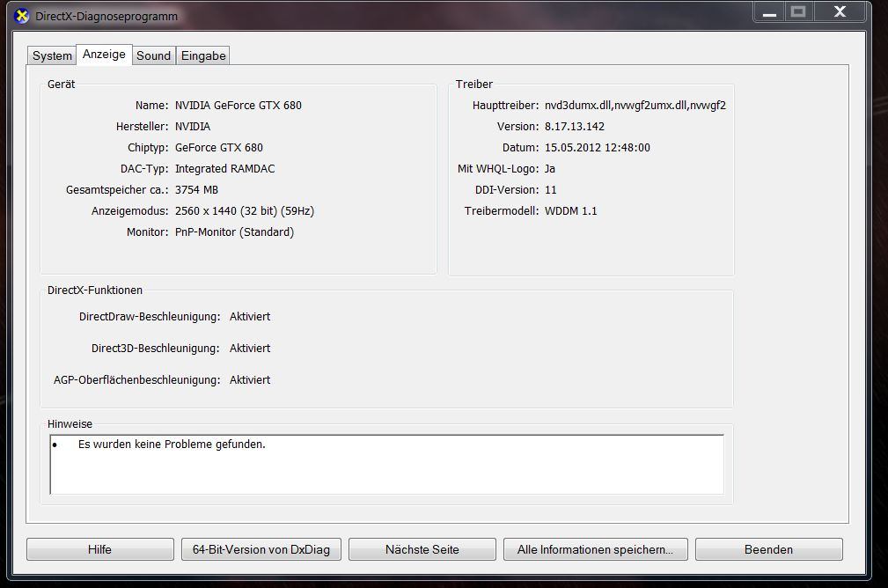Image resolution: width=888 pixels, height=588 pixels.
Task: Click Haupttreiber value 'nvd3dumx.dll,nvwgf2umx.dll,nvwgf2'
Action: pyautogui.click(x=635, y=106)
